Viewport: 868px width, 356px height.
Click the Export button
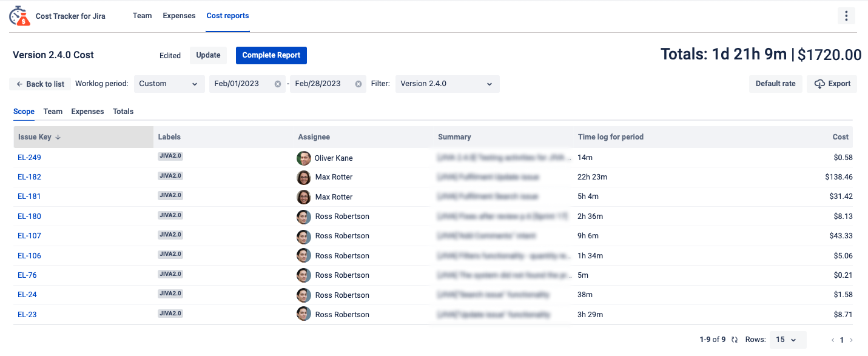[x=832, y=84]
